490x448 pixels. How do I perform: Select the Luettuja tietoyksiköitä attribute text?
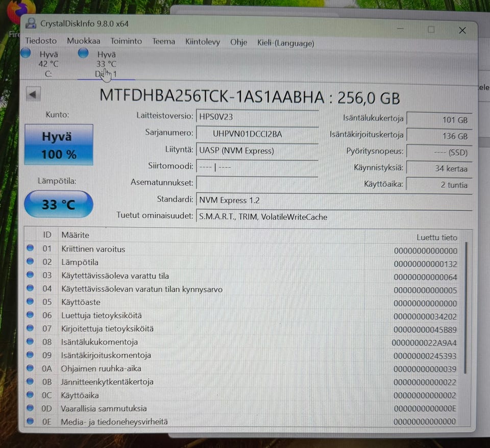[101, 315]
